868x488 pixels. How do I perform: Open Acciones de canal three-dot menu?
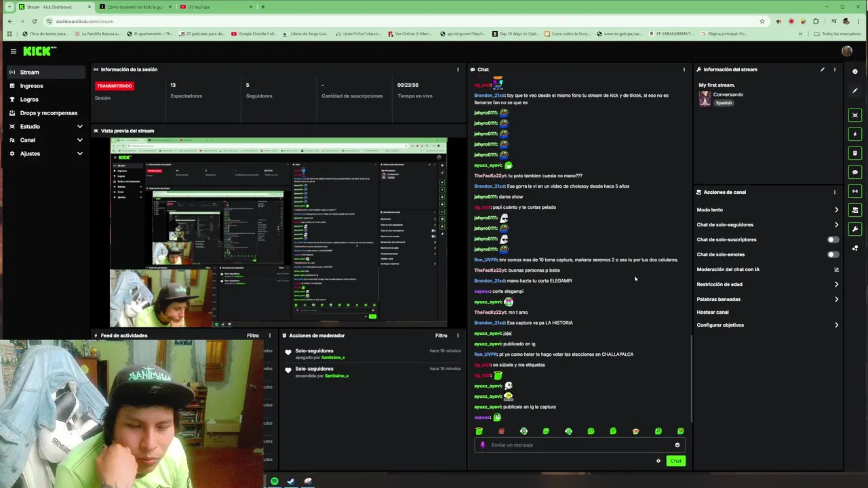(835, 192)
